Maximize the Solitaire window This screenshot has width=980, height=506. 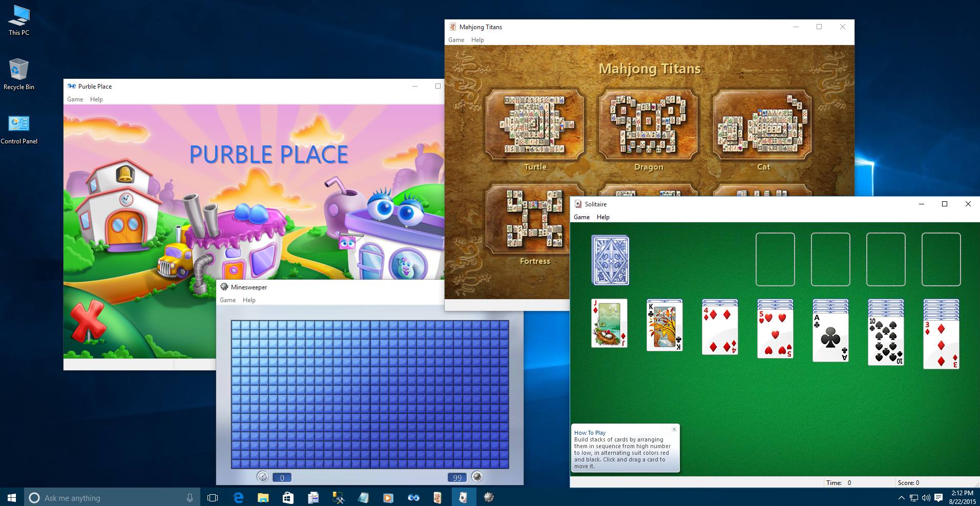click(945, 204)
